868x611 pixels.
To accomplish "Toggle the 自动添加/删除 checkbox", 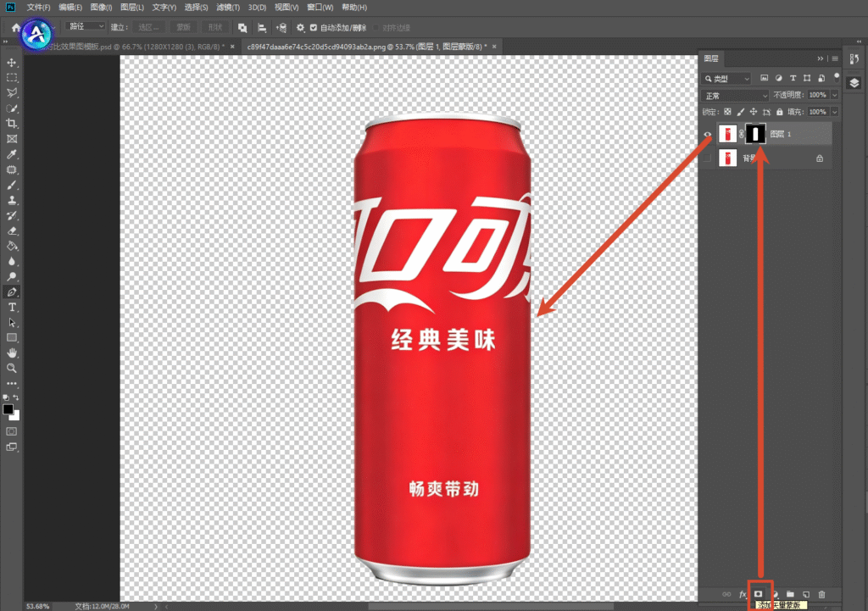I will pyautogui.click(x=314, y=28).
